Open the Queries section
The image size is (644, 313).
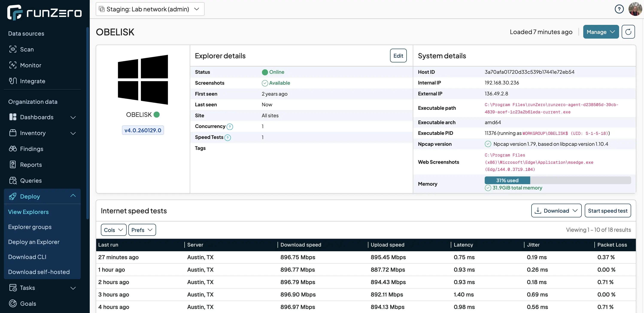coord(31,180)
